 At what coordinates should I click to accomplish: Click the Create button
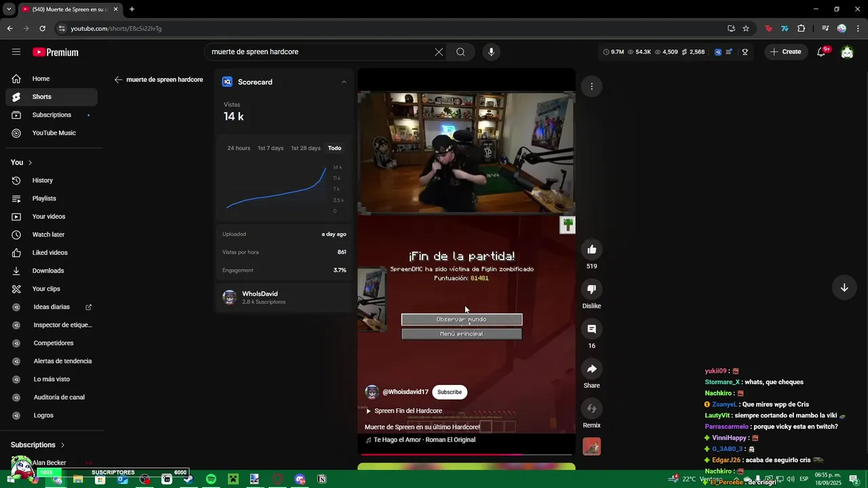click(x=785, y=52)
